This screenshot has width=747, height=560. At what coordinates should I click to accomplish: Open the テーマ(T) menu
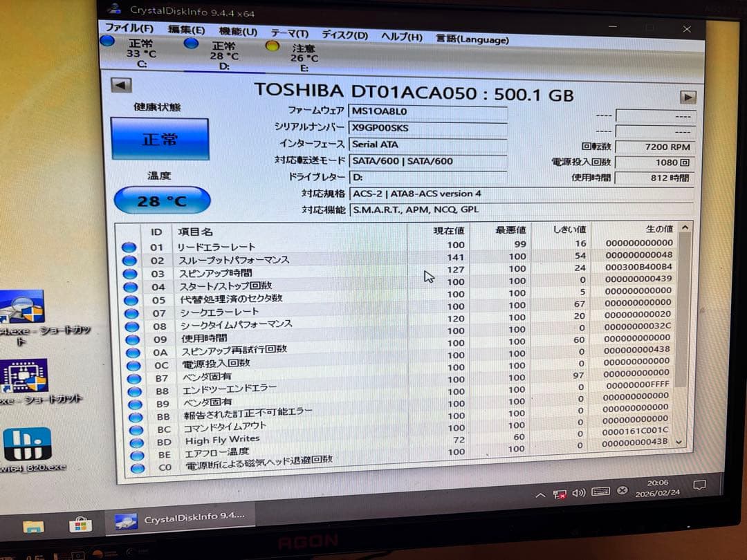pyautogui.click(x=290, y=34)
